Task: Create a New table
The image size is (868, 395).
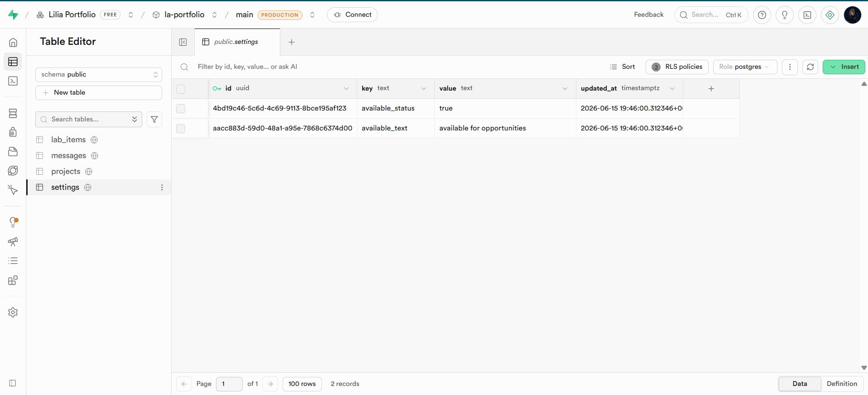Action: point(99,93)
